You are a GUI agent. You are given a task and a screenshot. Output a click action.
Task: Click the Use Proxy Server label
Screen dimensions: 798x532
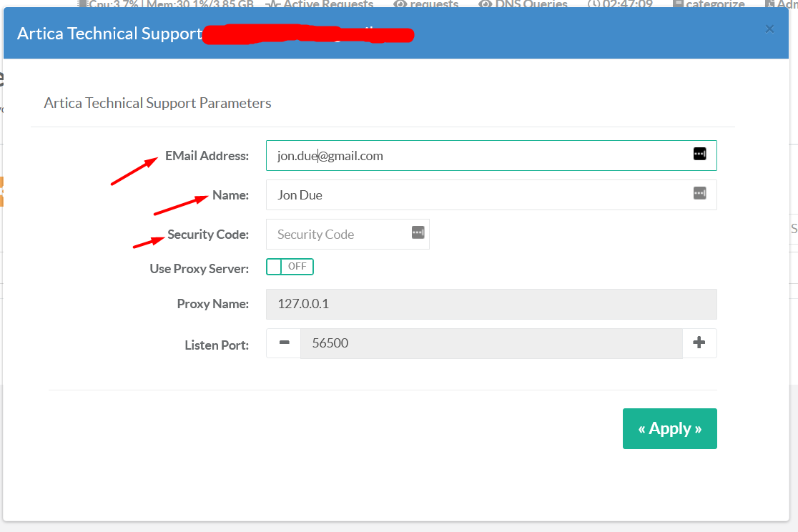point(199,269)
